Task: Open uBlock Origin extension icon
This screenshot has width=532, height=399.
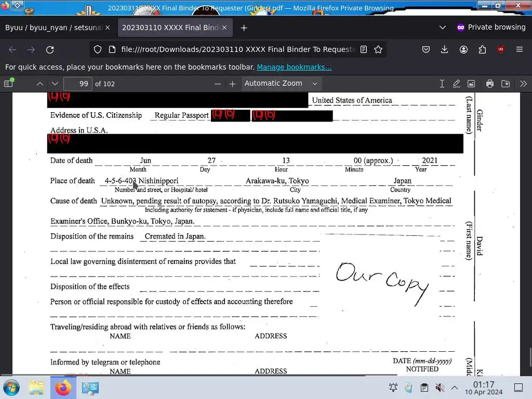Action: [x=501, y=49]
